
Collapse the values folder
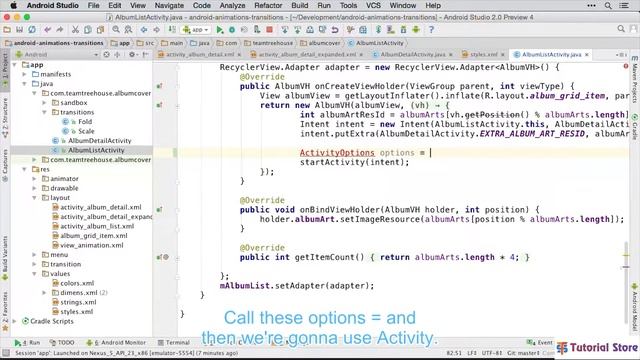tap(34, 273)
